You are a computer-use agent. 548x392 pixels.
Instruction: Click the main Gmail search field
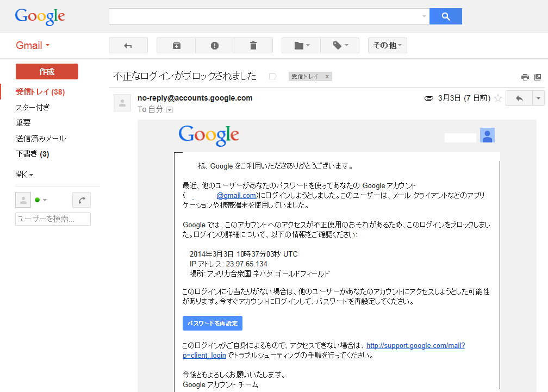coord(264,16)
